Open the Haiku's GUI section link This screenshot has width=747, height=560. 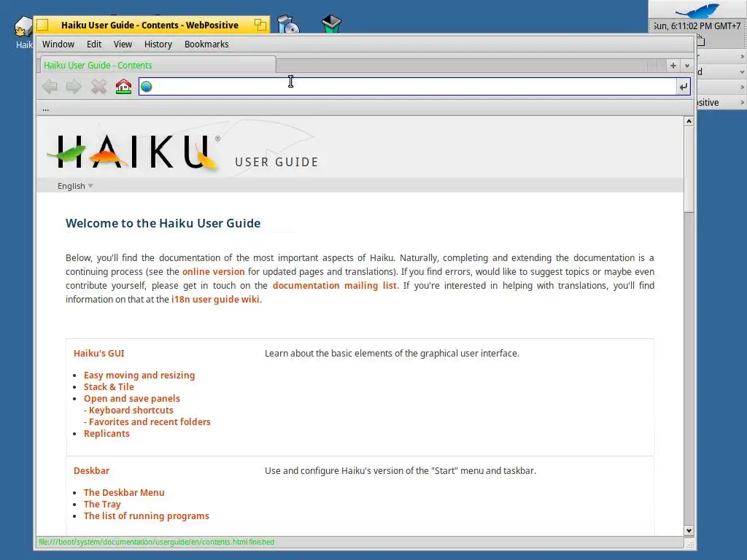click(98, 354)
